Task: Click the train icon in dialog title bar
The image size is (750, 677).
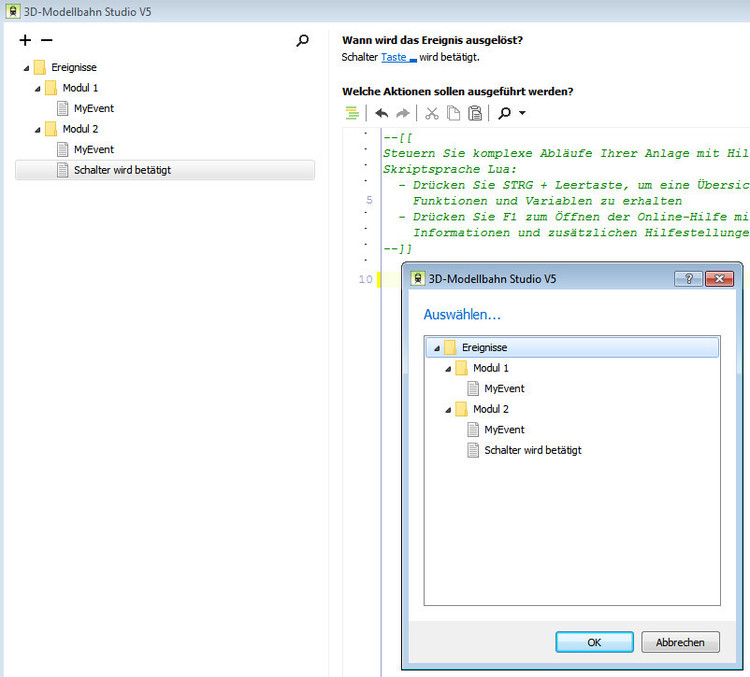Action: pyautogui.click(x=418, y=278)
